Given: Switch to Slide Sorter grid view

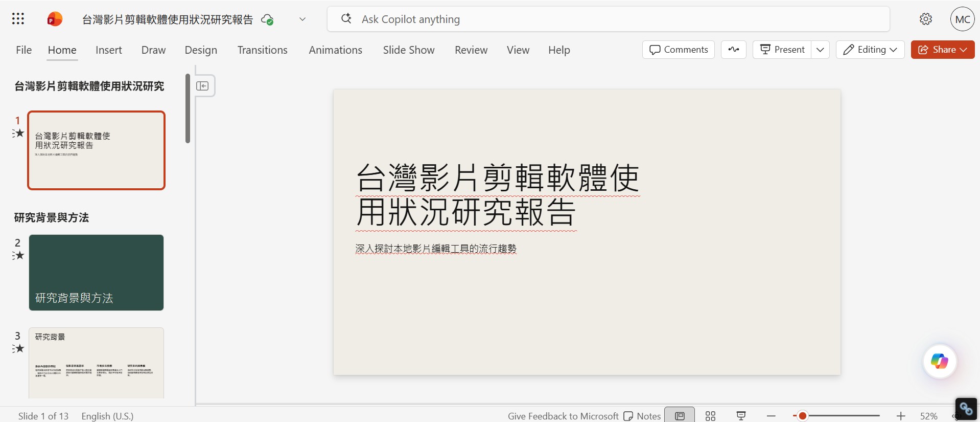Looking at the screenshot, I should coord(710,416).
